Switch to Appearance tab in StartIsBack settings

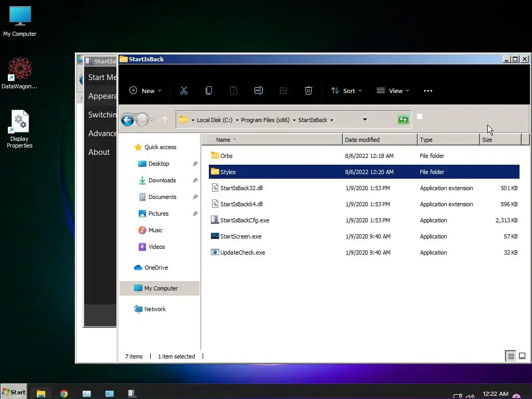(x=102, y=96)
